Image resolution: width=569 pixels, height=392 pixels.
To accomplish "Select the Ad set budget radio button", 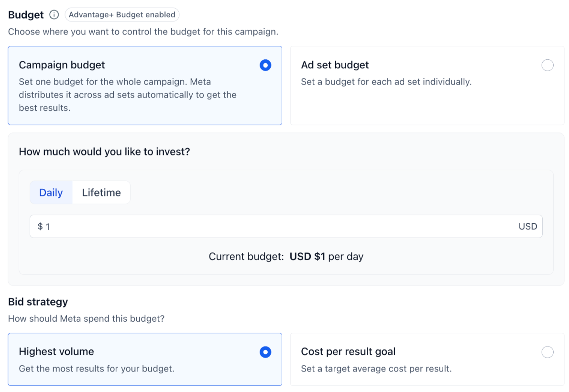I will coord(547,65).
